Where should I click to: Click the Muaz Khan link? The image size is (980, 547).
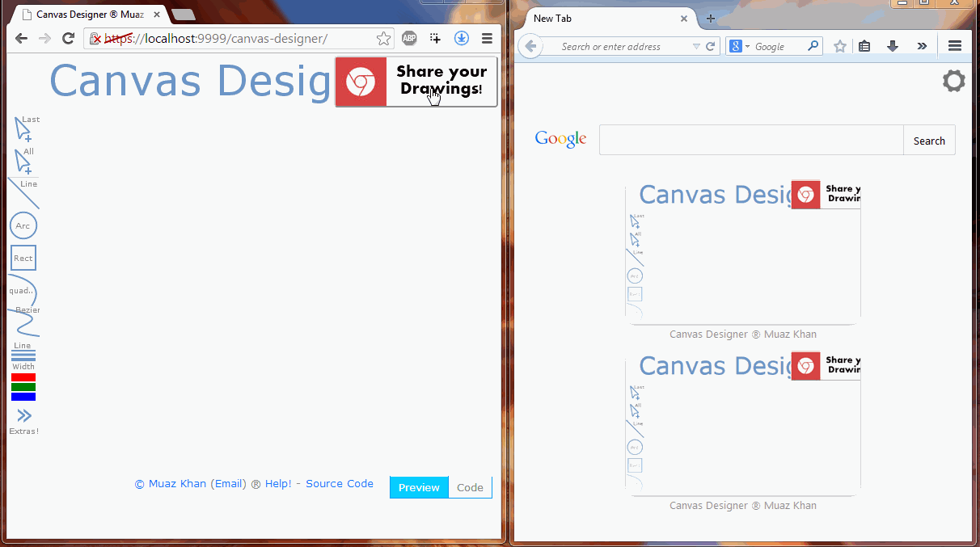(x=177, y=484)
